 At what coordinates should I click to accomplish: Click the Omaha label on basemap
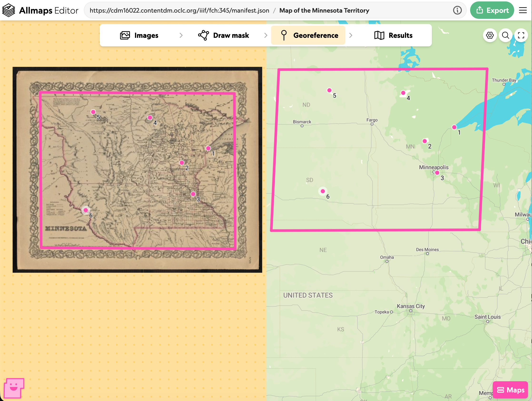pos(387,257)
